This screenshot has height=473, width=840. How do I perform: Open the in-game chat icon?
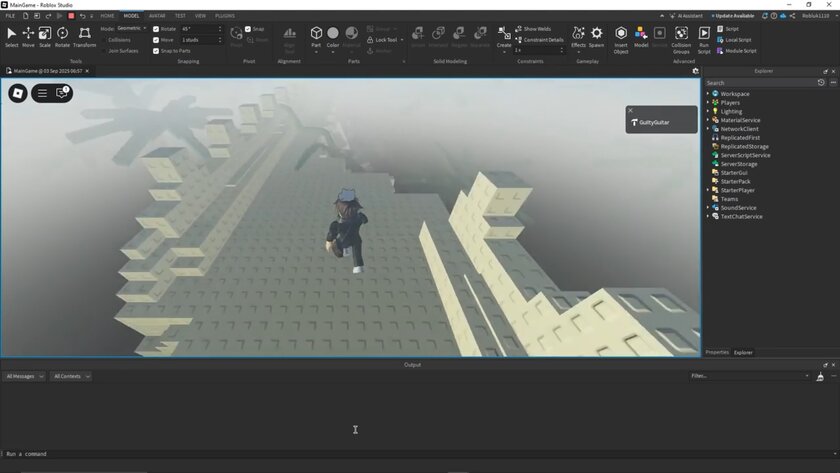point(62,93)
